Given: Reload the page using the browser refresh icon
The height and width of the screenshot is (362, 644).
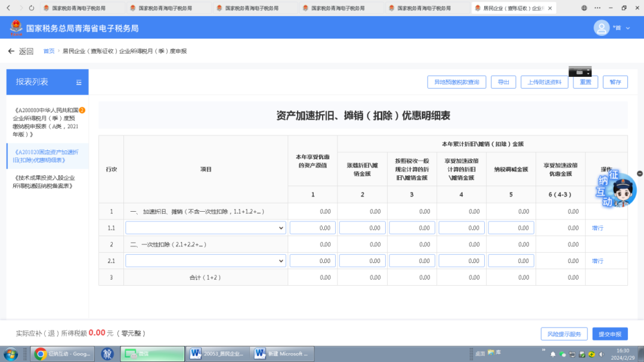Looking at the screenshot, I should click(32, 8).
